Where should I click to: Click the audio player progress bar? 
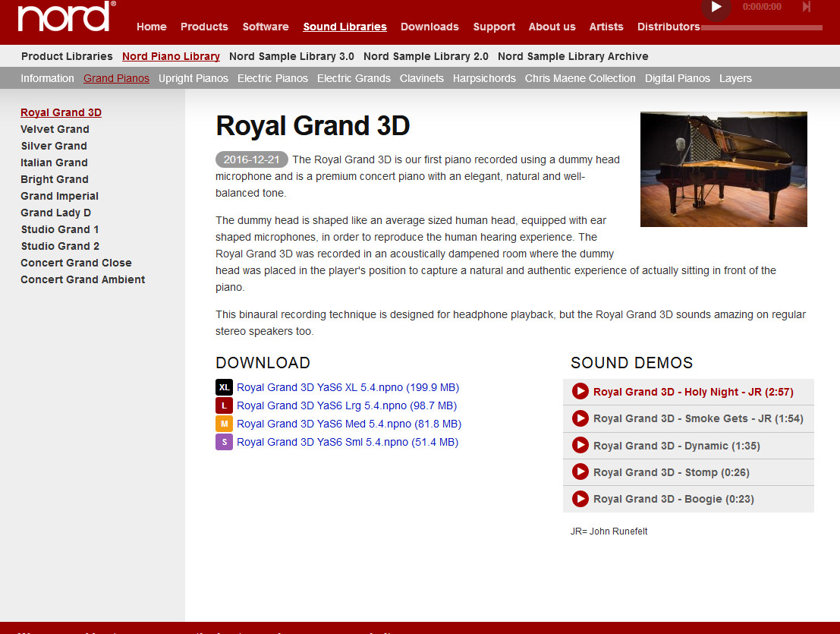coord(761,27)
